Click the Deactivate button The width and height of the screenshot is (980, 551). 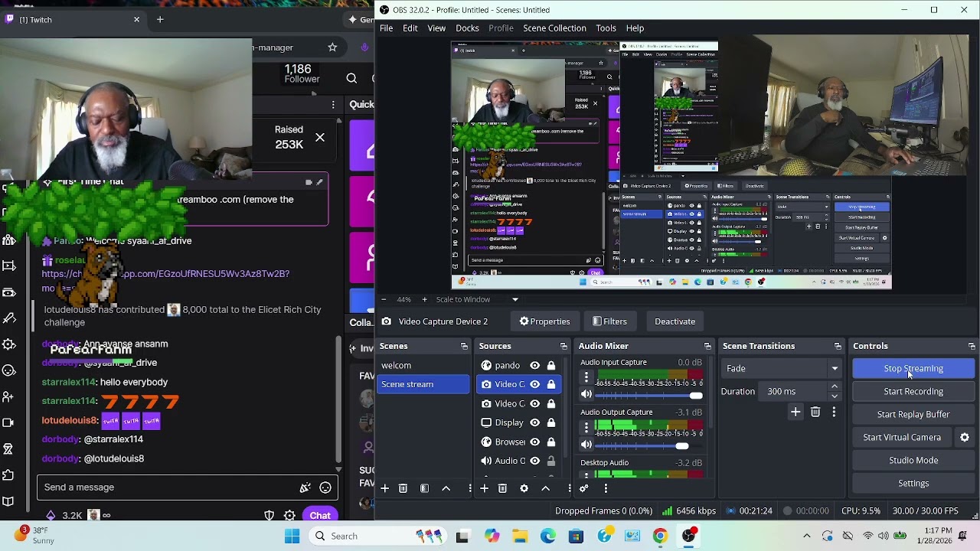(x=675, y=321)
